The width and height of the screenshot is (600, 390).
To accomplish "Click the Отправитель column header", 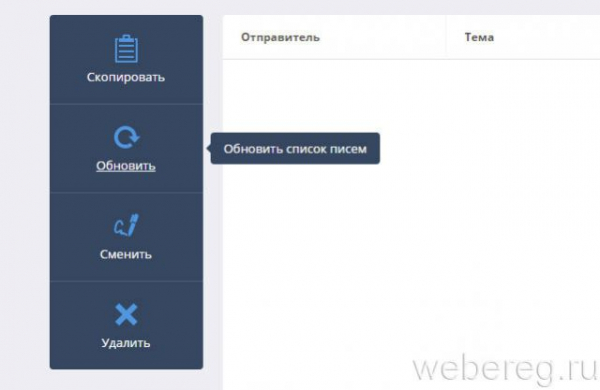I will coord(280,38).
